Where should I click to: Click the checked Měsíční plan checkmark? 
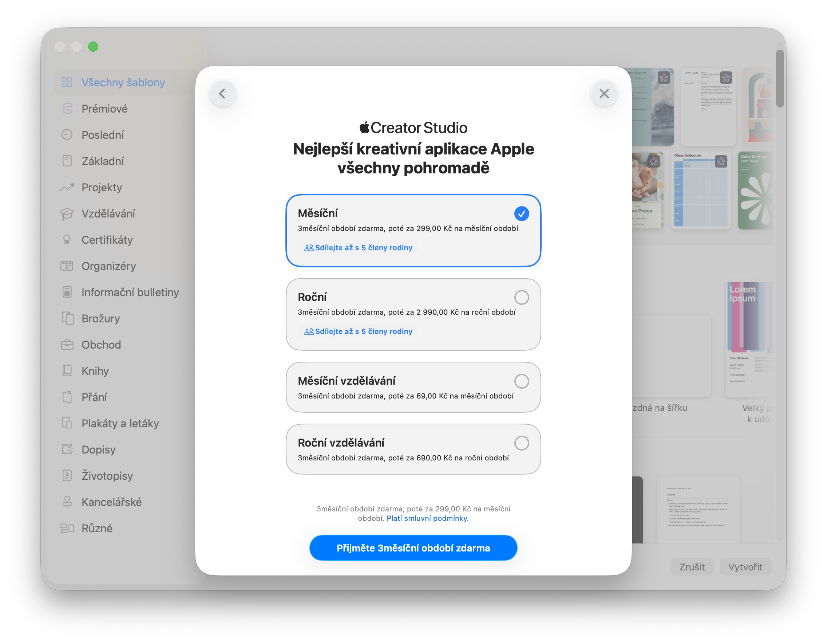(x=521, y=214)
